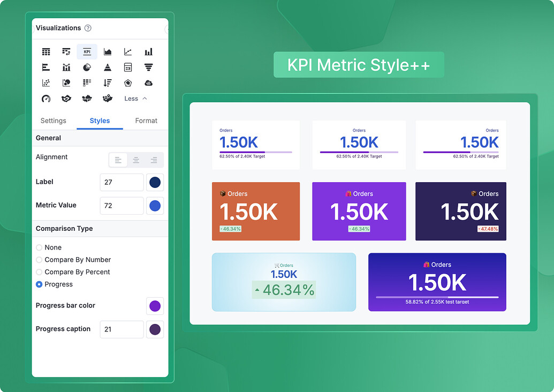The width and height of the screenshot is (554, 392).
Task: Select center alignment for the metric
Action: [135, 160]
